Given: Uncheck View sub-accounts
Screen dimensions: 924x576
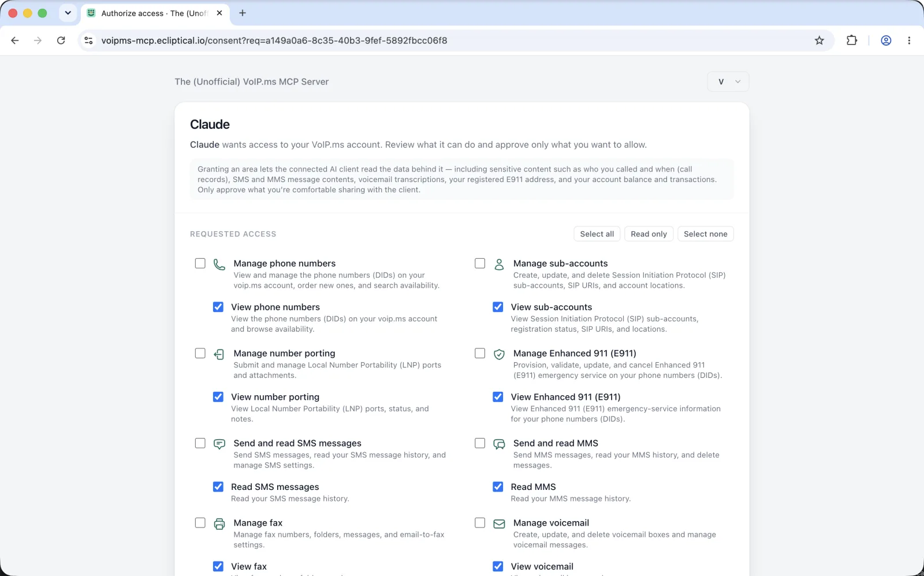Looking at the screenshot, I should pos(498,307).
